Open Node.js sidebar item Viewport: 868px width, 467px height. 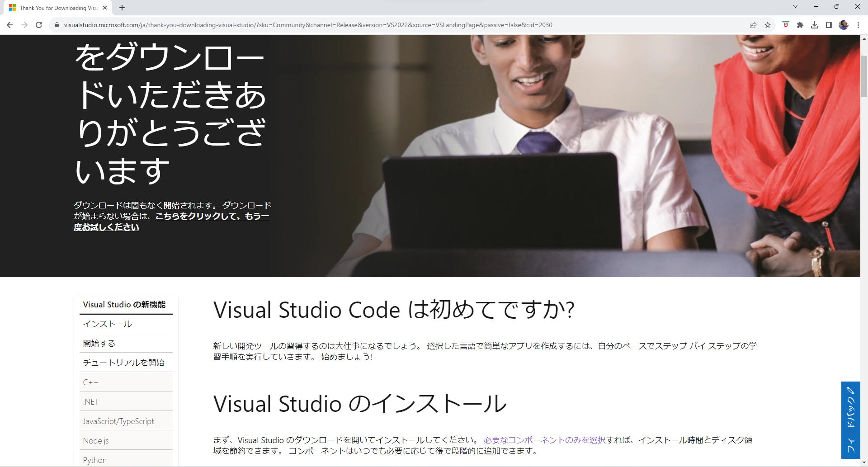coord(126,440)
